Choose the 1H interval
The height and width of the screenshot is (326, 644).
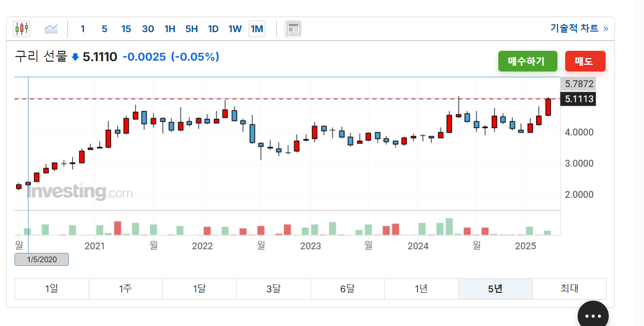170,29
